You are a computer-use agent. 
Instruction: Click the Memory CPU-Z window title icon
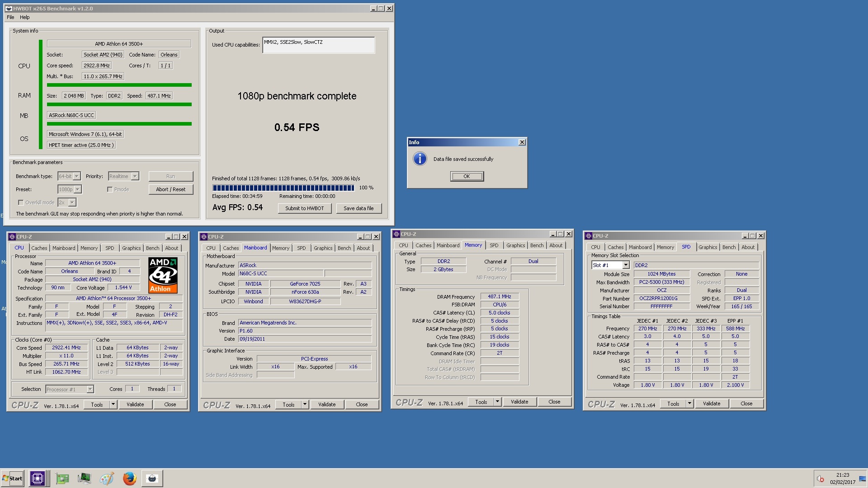(x=396, y=234)
